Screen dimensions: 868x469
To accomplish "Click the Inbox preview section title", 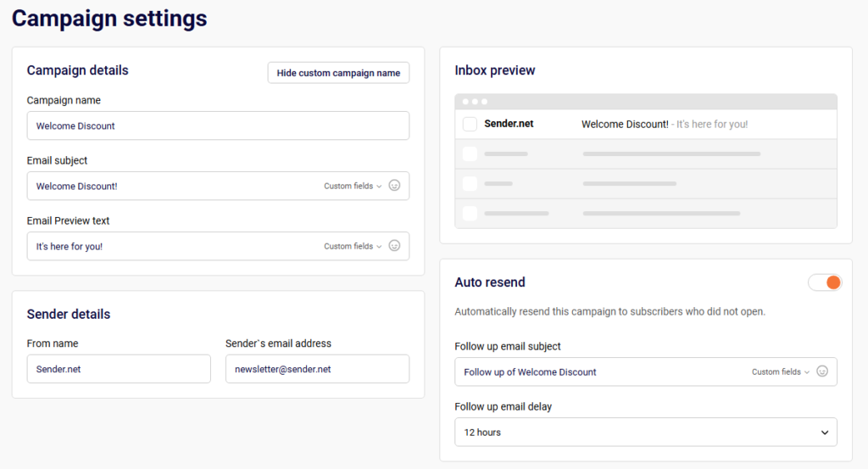I will click(495, 70).
